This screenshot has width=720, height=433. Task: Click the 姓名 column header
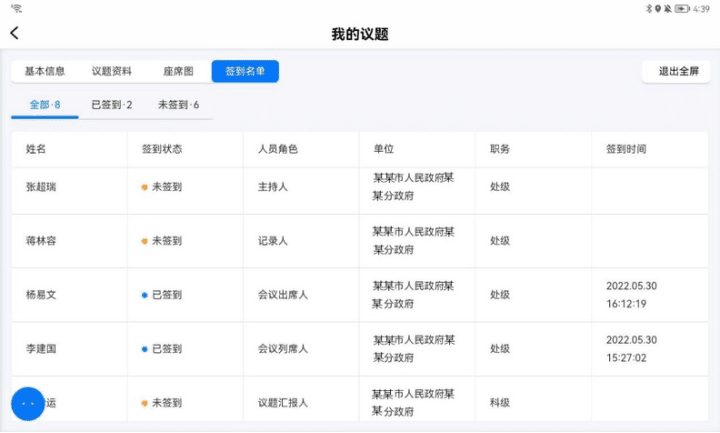click(x=36, y=149)
